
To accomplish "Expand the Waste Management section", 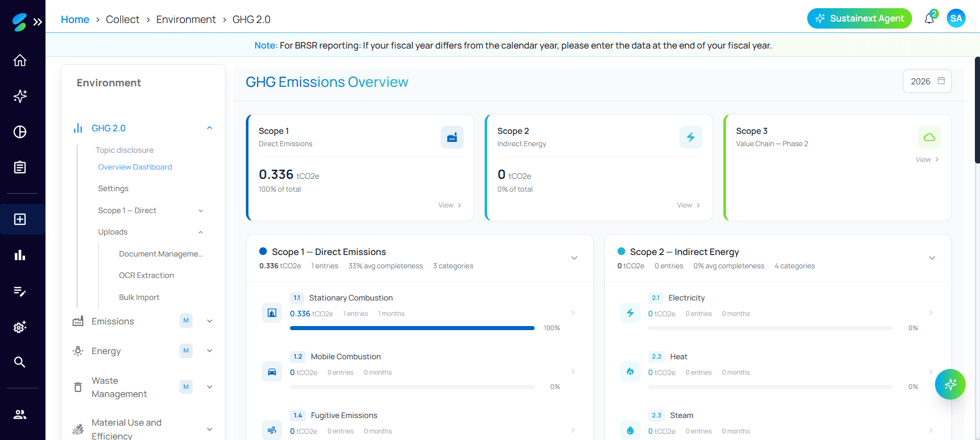I will pyautogui.click(x=210, y=387).
